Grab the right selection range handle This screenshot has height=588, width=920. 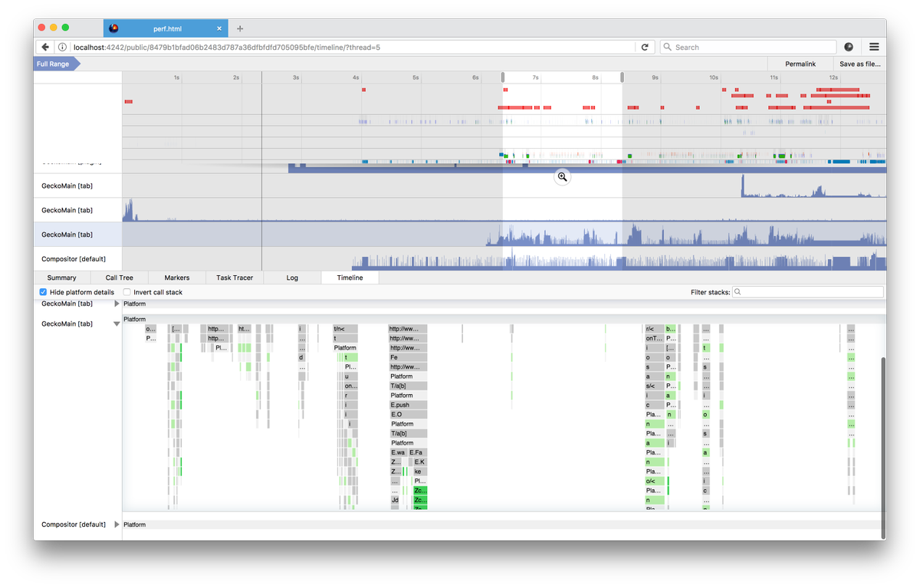[622, 77]
